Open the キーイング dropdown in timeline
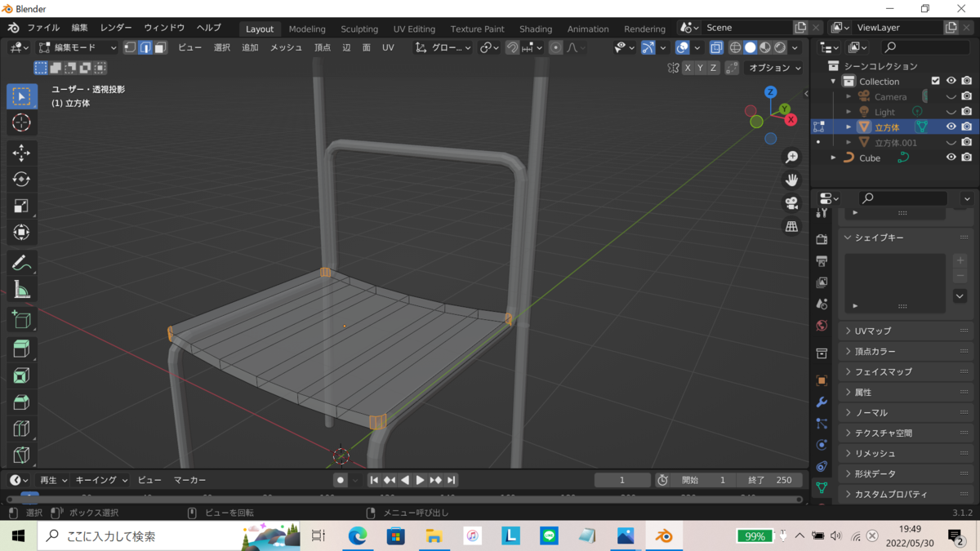The image size is (980, 551). coord(101,480)
